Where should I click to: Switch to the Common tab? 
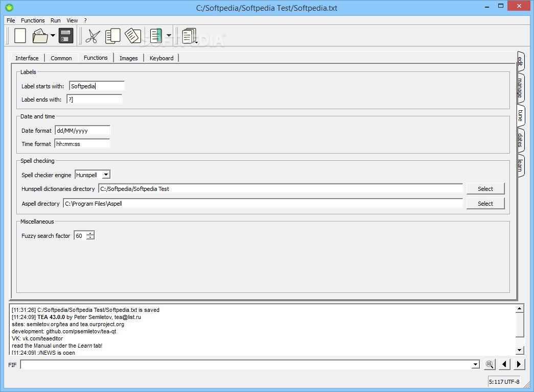point(61,58)
